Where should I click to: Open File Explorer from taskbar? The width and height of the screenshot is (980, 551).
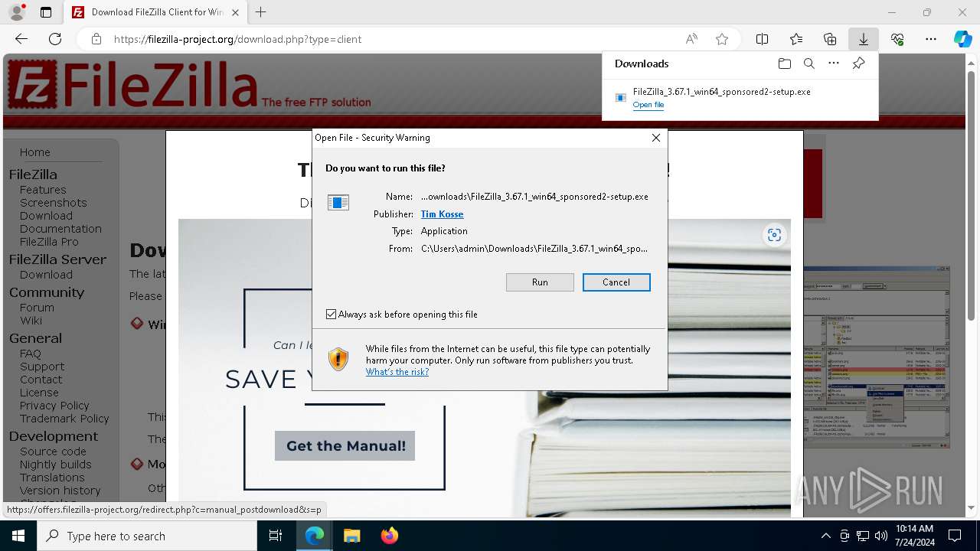352,536
